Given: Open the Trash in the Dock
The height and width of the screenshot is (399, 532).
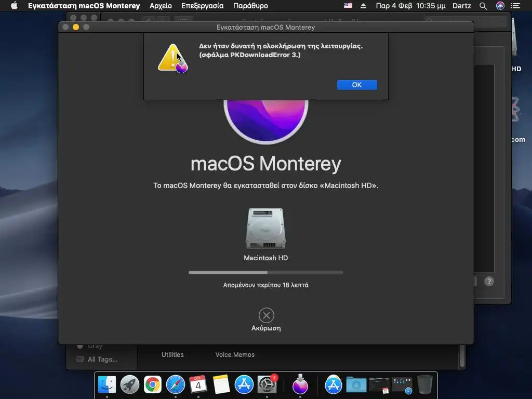Looking at the screenshot, I should click(x=425, y=384).
